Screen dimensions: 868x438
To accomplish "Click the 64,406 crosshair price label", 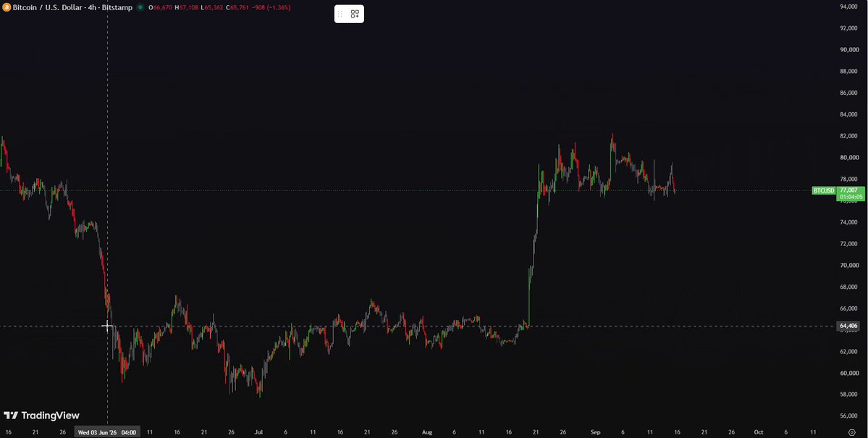I will tap(851, 326).
